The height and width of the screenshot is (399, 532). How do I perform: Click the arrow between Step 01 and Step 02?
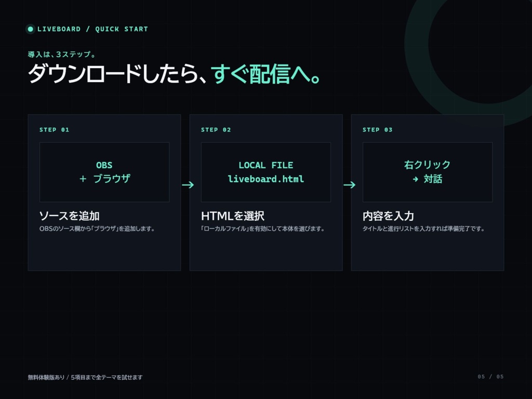188,185
